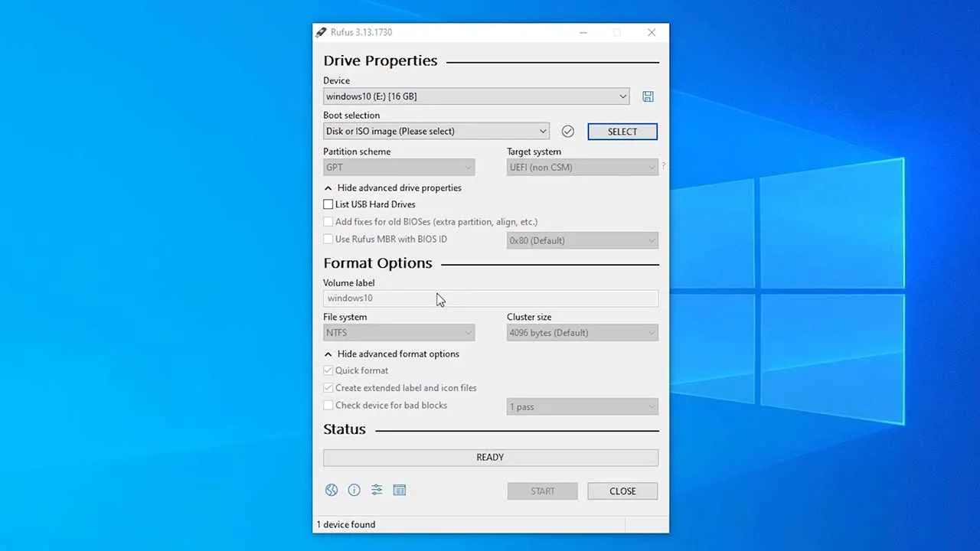
Task: Collapse Hide advanced format options
Action: tap(392, 354)
